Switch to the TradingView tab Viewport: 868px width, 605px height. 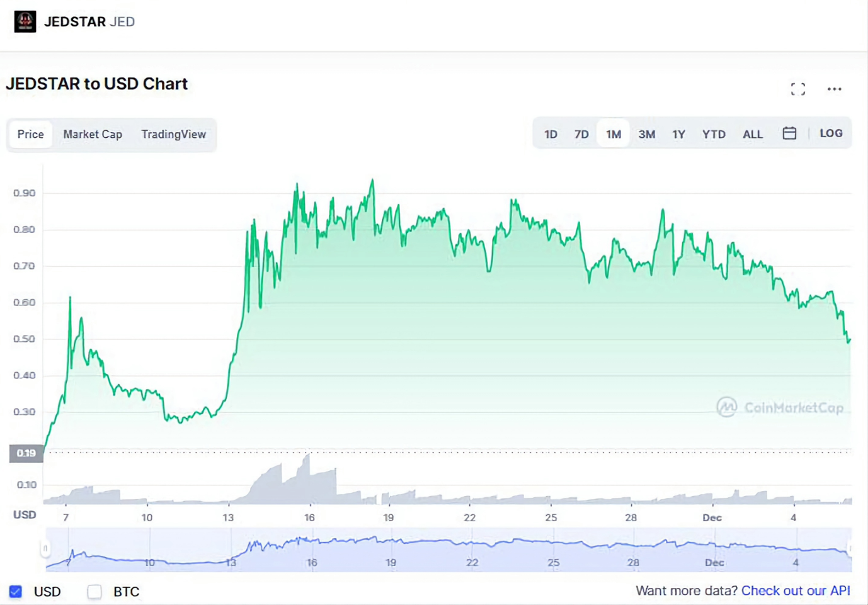[173, 134]
